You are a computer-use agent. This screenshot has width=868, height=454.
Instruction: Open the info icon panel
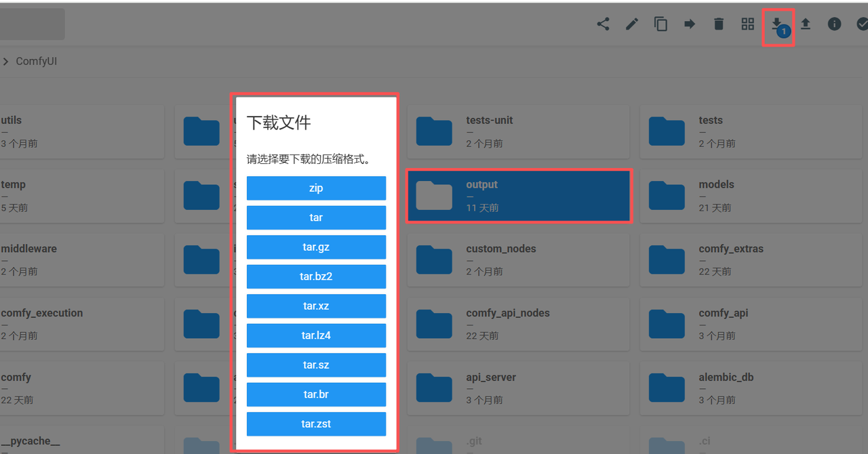[x=834, y=24]
